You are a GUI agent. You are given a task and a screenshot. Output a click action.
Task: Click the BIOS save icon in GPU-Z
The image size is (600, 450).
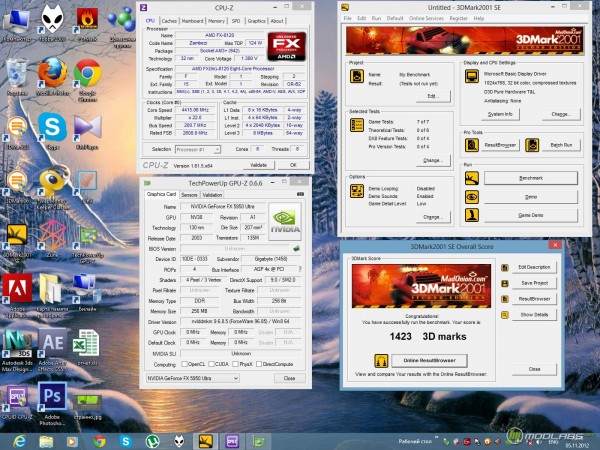pos(296,248)
